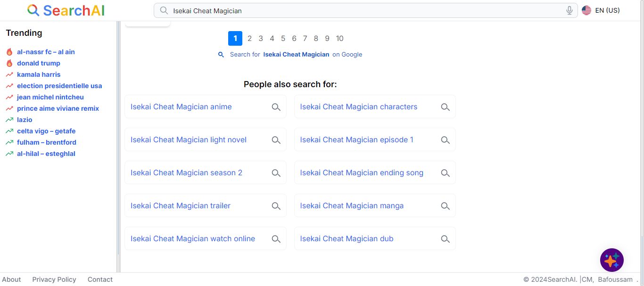The width and height of the screenshot is (644, 286).
Task: Open trending topic 'kamala harris'
Action: tap(39, 74)
